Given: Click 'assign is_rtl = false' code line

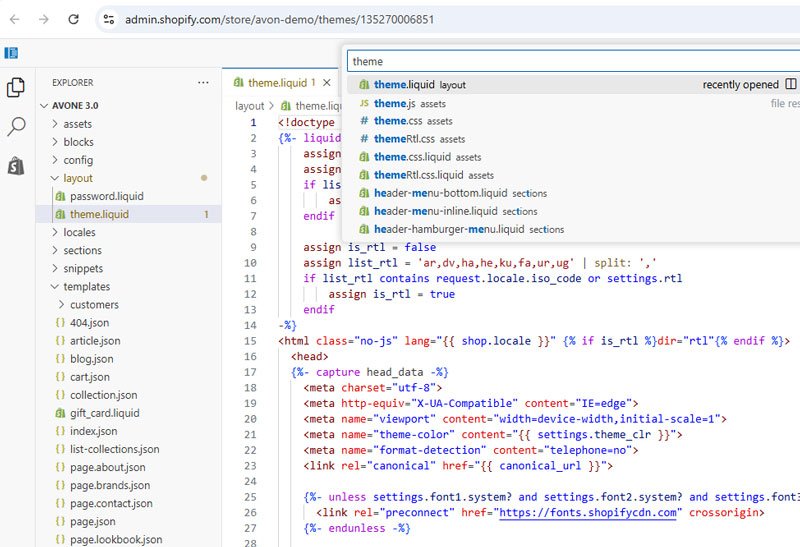Looking at the screenshot, I should click(369, 247).
